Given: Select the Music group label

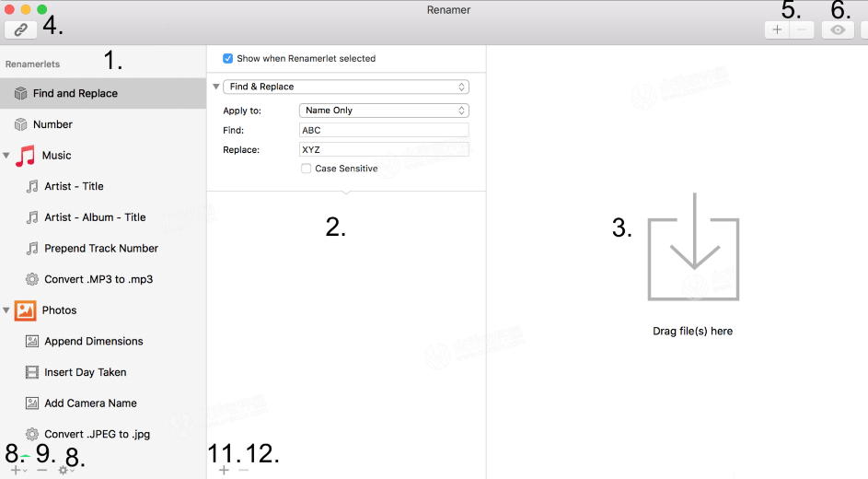Looking at the screenshot, I should click(x=56, y=156).
